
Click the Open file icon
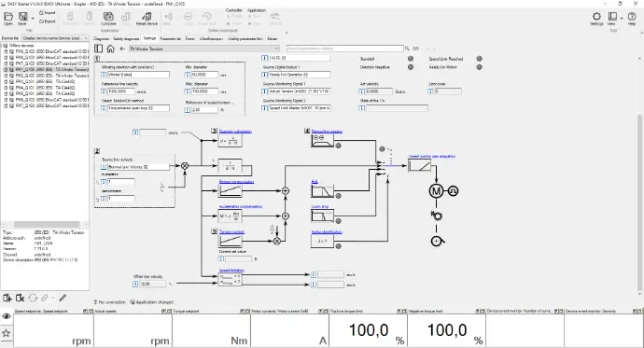tap(8, 17)
